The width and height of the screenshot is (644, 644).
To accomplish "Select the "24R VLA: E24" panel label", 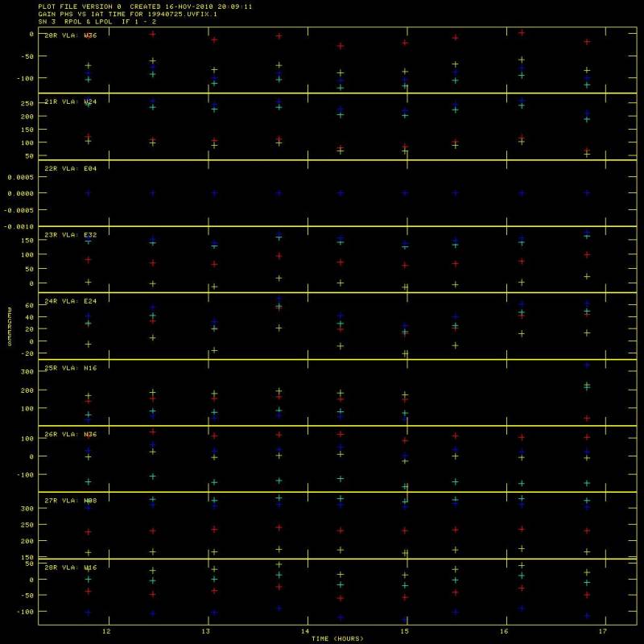I will [x=70, y=301].
